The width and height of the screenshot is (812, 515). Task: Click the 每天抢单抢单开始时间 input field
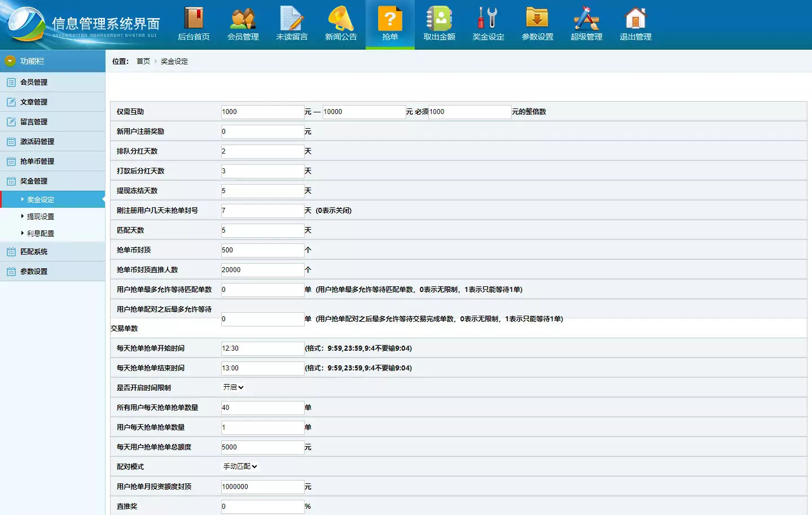[x=262, y=348]
